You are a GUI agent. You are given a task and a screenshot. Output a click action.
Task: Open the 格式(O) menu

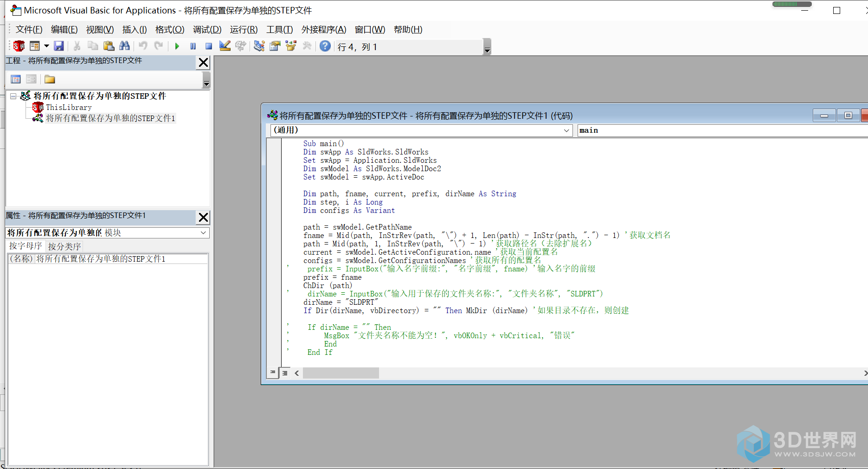(170, 30)
